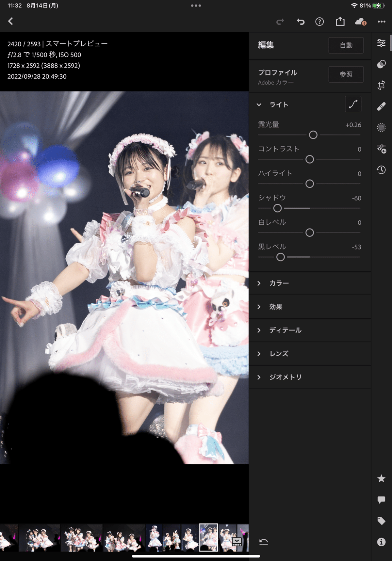
Task: Open the tone curve button
Action: (x=353, y=104)
